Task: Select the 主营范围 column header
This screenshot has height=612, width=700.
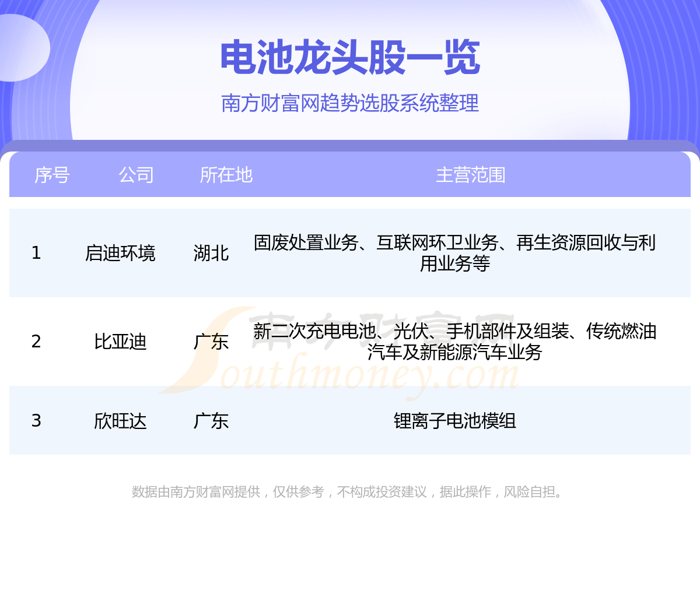Action: tap(470, 175)
